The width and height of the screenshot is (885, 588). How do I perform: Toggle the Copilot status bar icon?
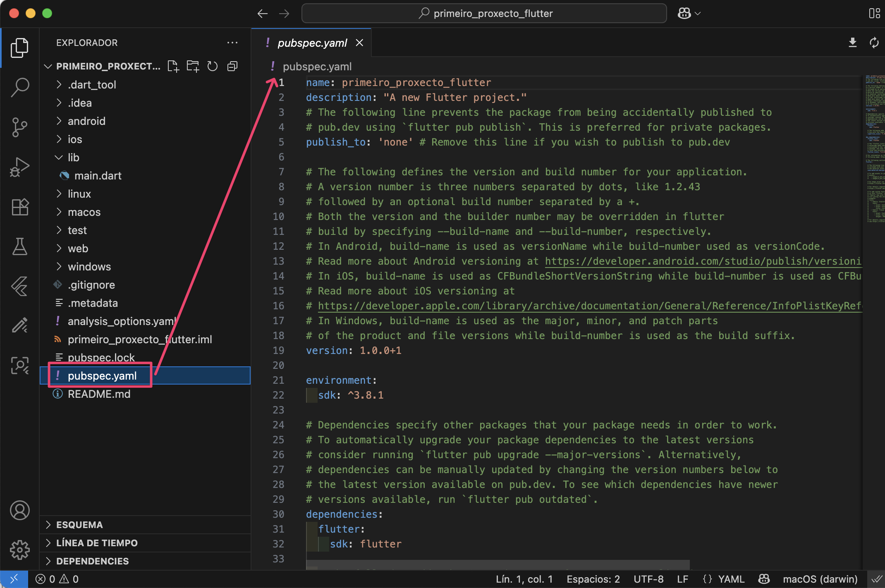764,579
